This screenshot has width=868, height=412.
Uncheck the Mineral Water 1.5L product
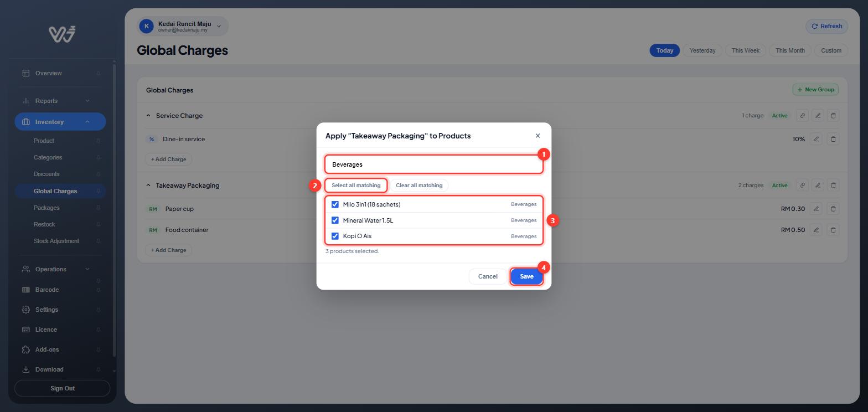(x=335, y=220)
